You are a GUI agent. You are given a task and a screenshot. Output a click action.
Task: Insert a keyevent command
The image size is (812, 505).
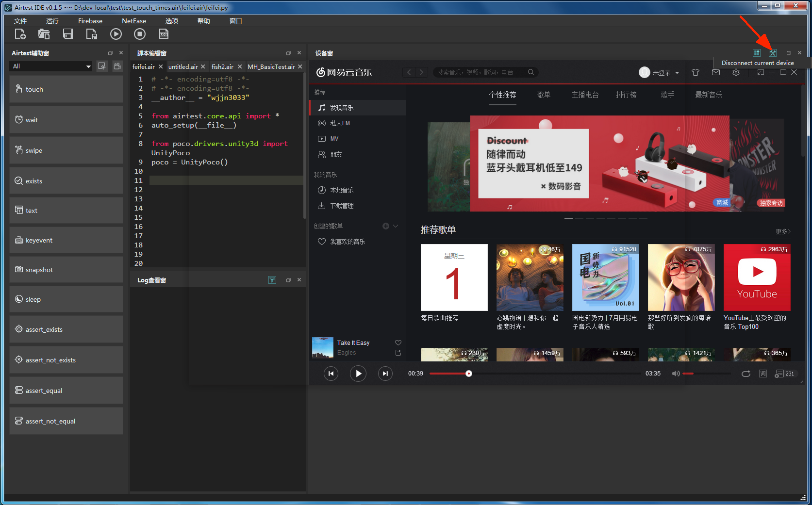click(x=66, y=240)
